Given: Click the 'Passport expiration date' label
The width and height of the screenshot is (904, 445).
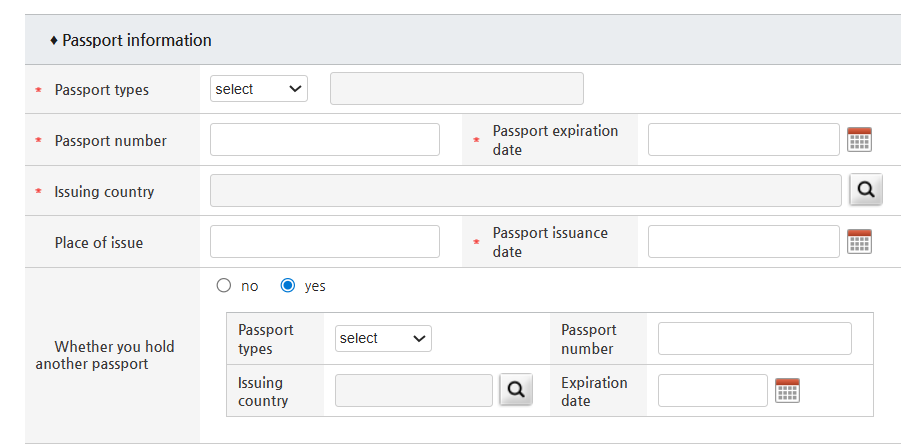Looking at the screenshot, I should click(555, 140).
